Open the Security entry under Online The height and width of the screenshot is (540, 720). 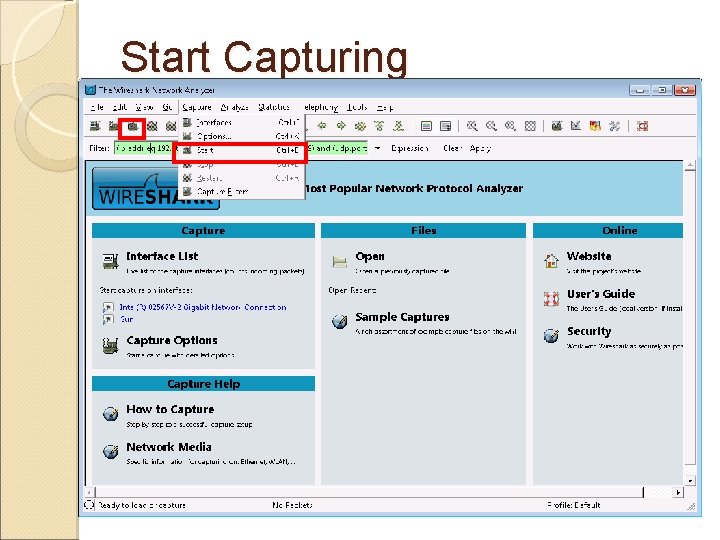click(x=589, y=331)
